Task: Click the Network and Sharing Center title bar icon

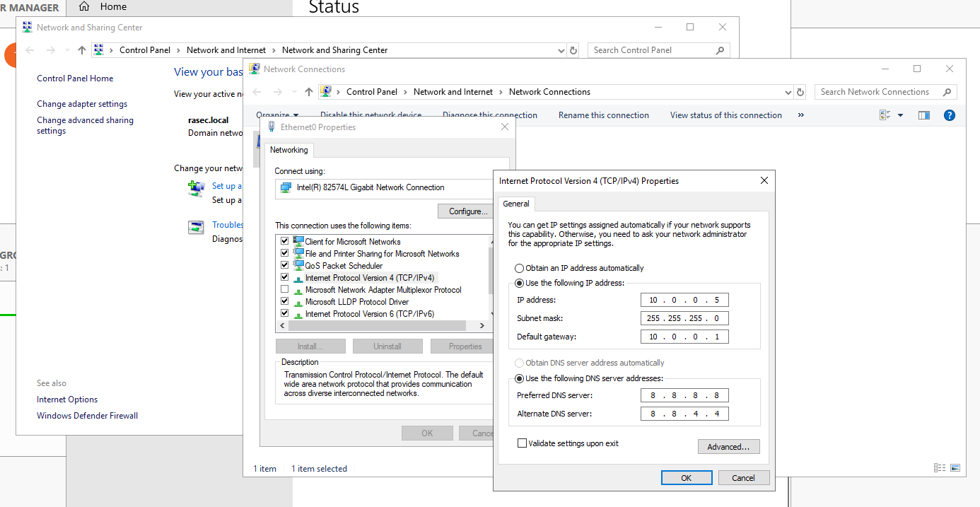Action: (28, 28)
